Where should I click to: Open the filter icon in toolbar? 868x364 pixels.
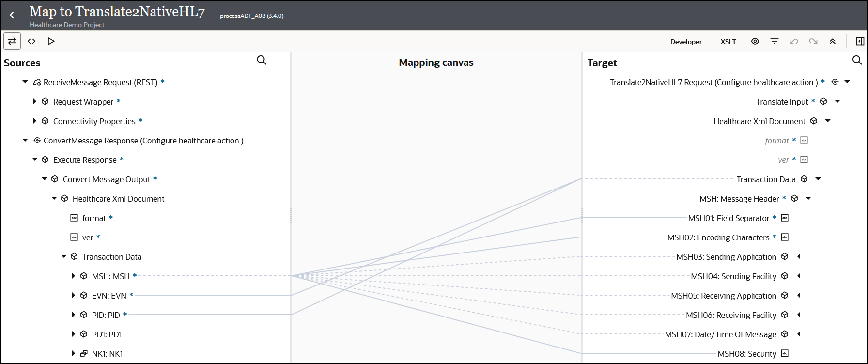click(x=775, y=41)
